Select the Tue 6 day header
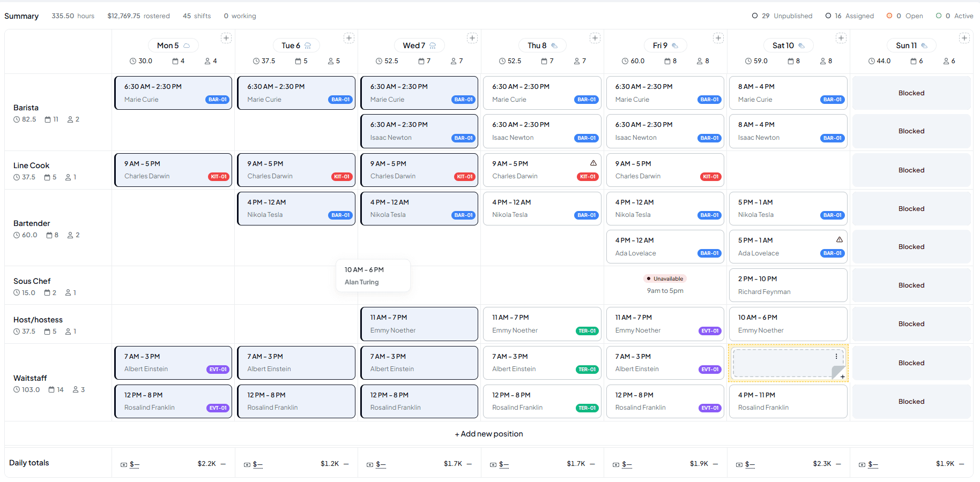Viewport: 980px width, 482px height. [x=296, y=46]
